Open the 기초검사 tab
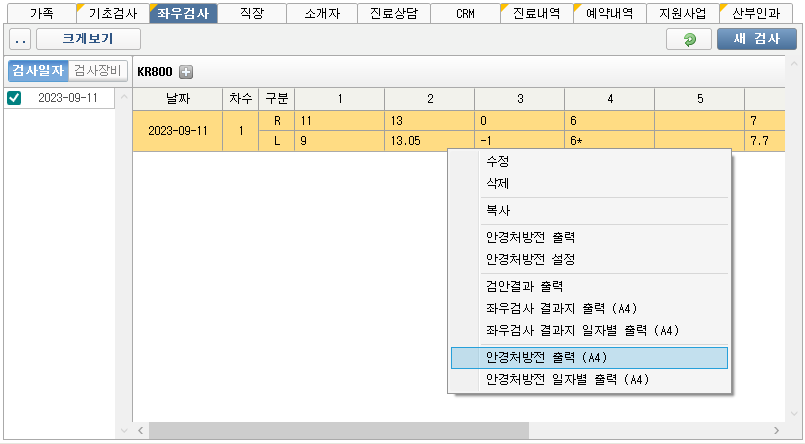 click(x=112, y=14)
